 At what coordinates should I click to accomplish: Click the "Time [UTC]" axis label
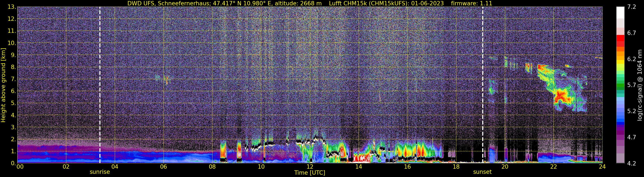tap(310, 173)
